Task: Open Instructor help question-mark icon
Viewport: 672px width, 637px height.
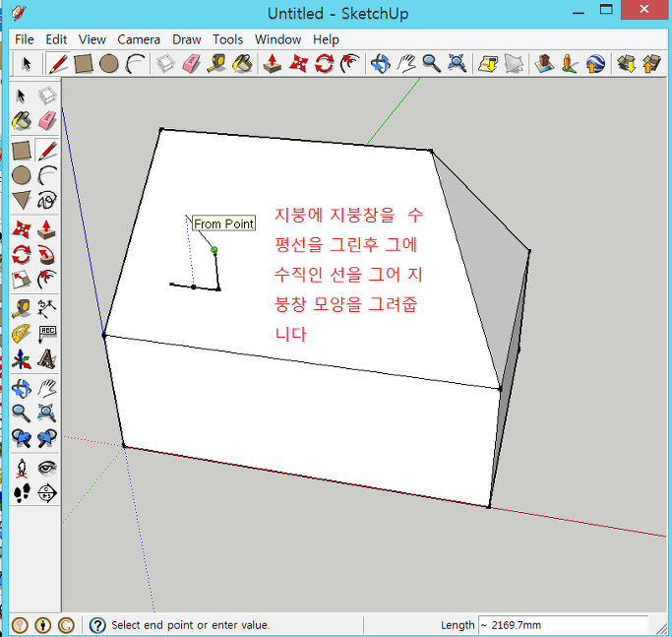Action: click(x=97, y=625)
